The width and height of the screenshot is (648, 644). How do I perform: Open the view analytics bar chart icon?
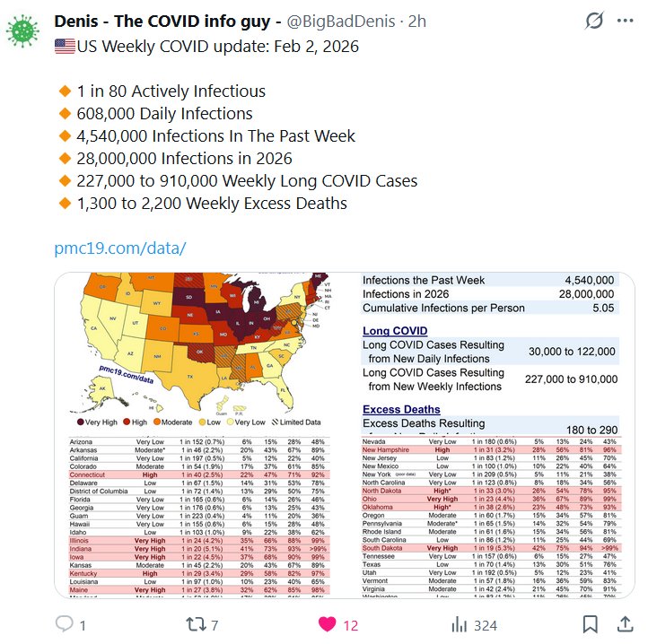(x=460, y=623)
